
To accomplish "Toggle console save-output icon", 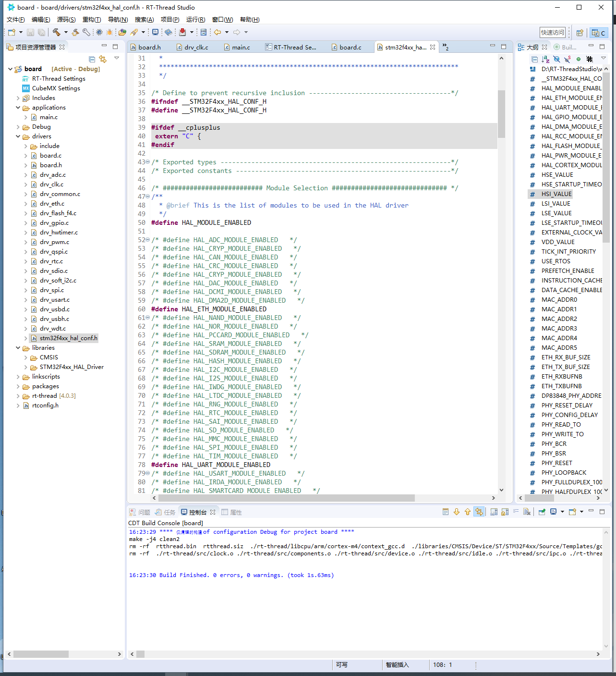I will [494, 512].
